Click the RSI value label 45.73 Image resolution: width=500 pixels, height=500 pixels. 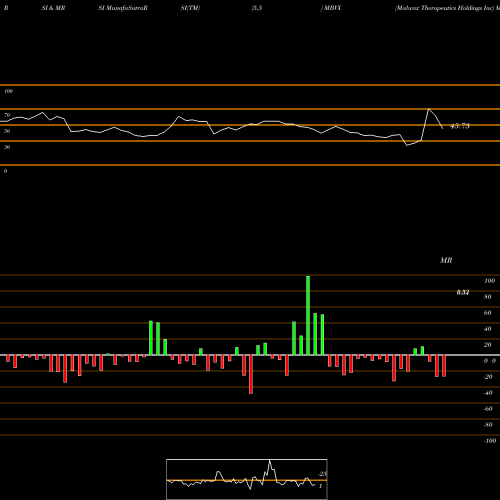click(460, 126)
